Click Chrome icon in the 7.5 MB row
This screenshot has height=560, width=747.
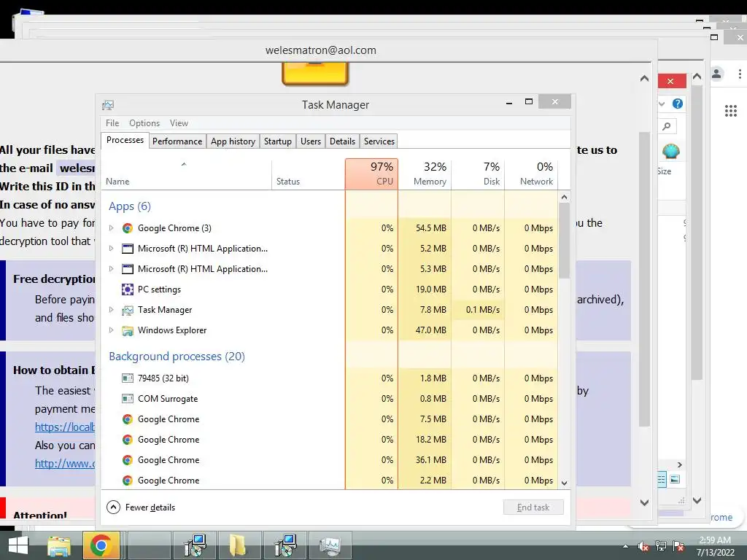tap(127, 419)
